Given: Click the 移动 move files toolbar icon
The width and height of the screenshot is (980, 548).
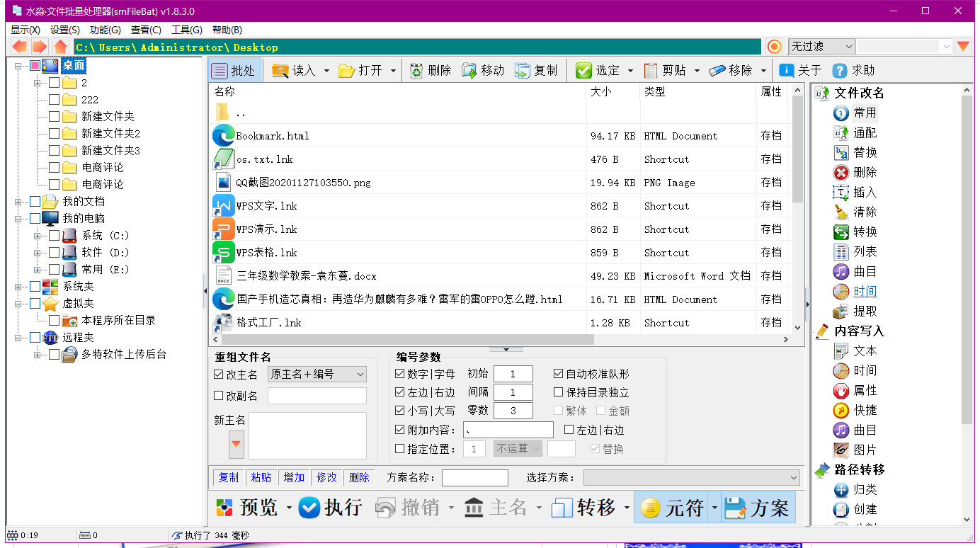Looking at the screenshot, I should (469, 70).
